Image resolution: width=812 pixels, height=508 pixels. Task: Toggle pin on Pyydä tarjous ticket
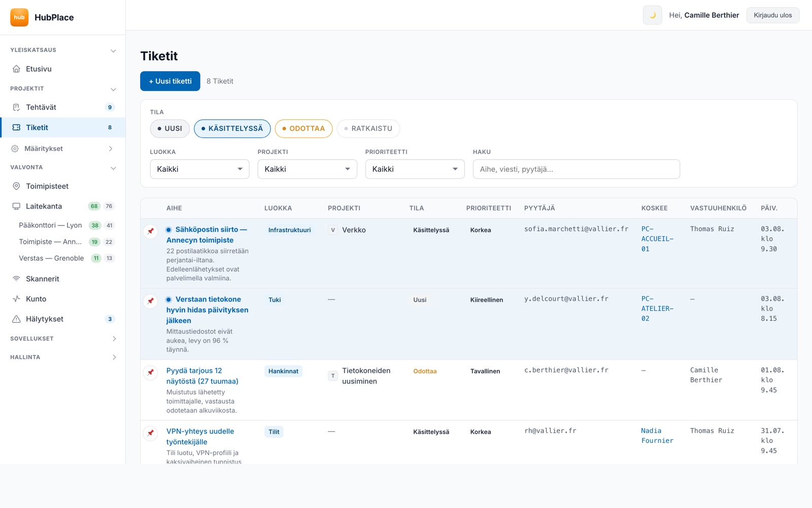[151, 372]
